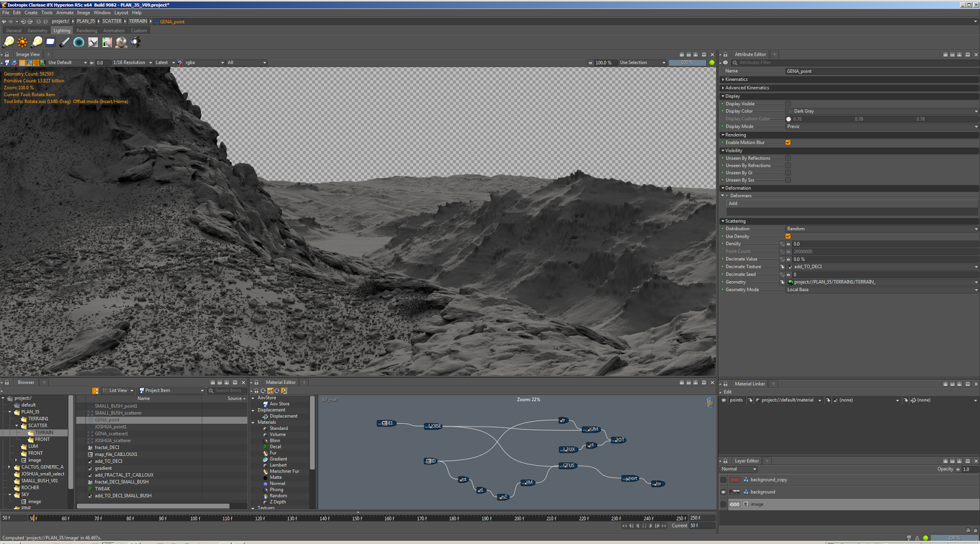This screenshot has width=980, height=544.
Task: Select the rectangular area light icon
Action: [51, 42]
